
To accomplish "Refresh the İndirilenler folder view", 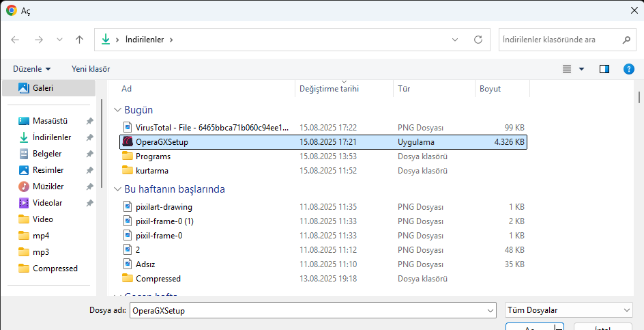I will pos(478,40).
